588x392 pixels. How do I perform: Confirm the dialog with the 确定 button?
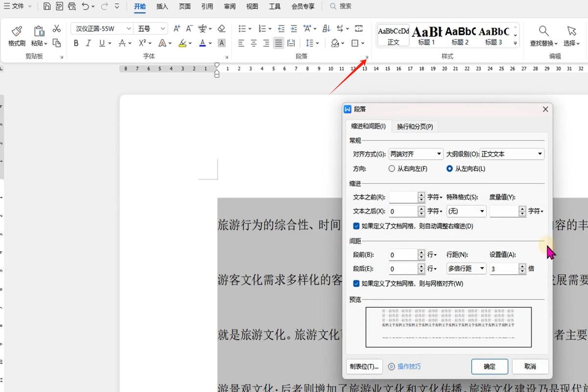coord(489,367)
